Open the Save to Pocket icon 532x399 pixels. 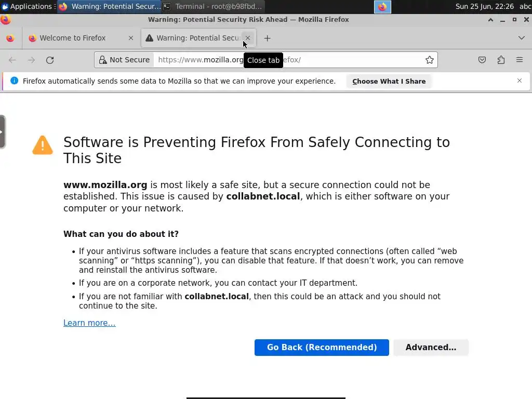point(482,60)
